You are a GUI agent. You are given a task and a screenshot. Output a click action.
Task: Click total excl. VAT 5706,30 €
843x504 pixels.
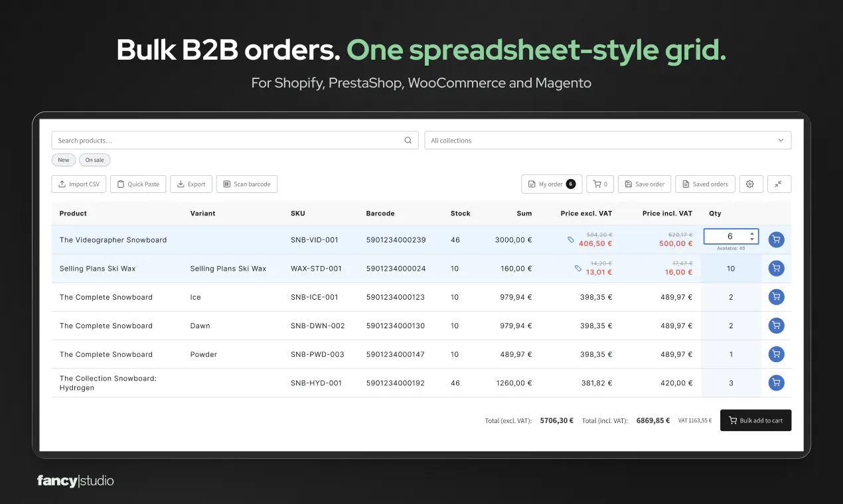click(x=556, y=420)
